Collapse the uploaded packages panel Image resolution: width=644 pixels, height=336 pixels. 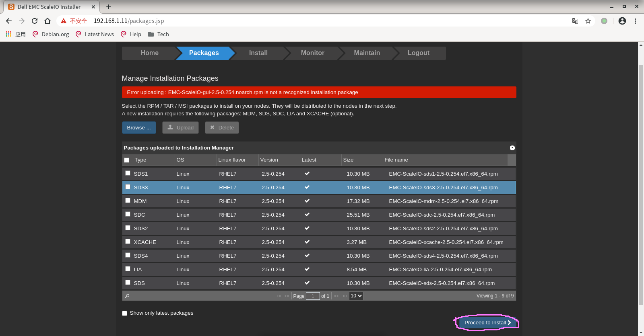click(x=512, y=148)
